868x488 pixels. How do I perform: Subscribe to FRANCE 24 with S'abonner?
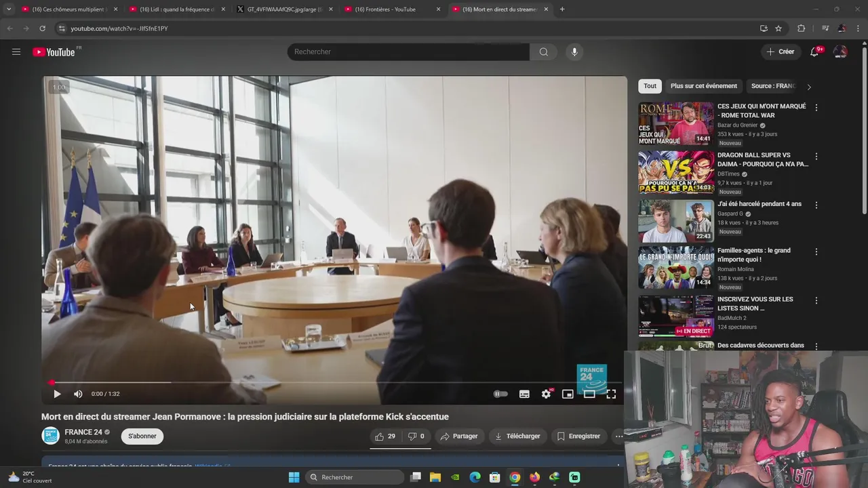(142, 436)
